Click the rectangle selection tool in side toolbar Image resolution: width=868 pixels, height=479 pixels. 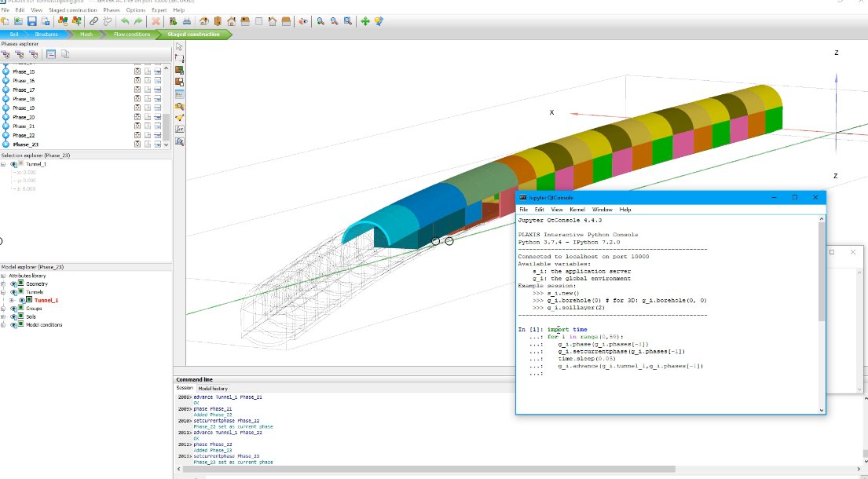point(179,58)
